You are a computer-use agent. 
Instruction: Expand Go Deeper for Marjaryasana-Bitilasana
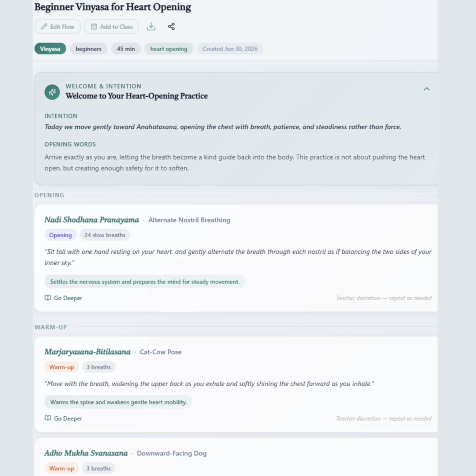click(63, 419)
